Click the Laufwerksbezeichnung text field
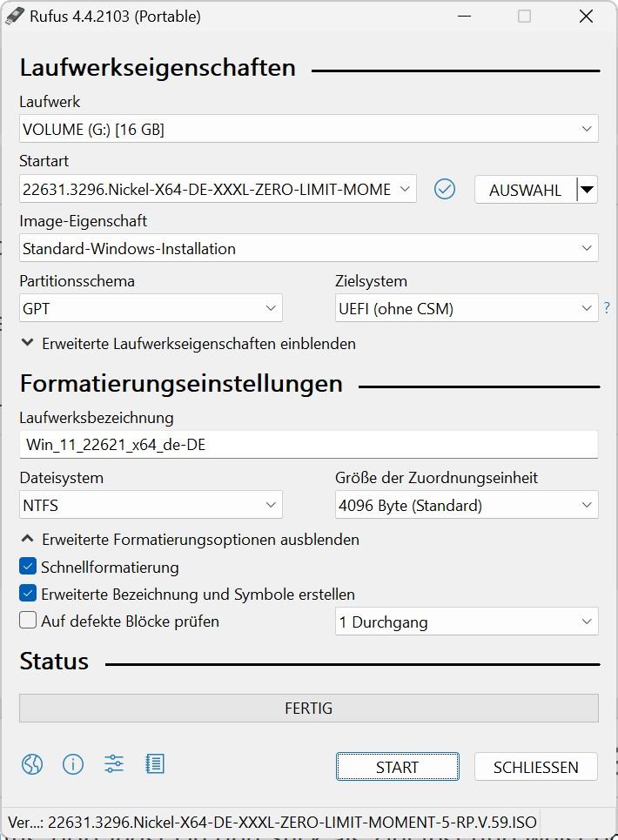618x840 pixels. click(x=308, y=445)
